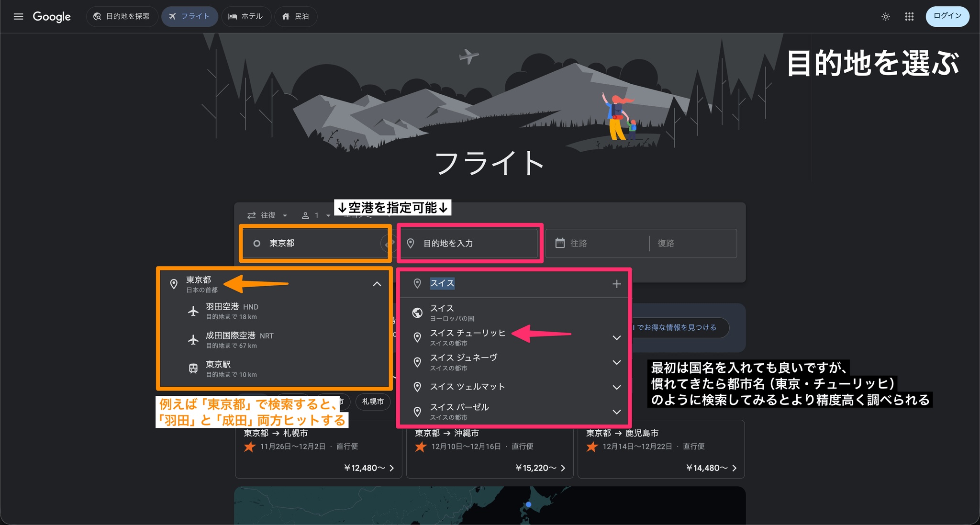Click pin icon in the スイス search box
Viewport: 980px width, 525px height.
click(x=417, y=283)
